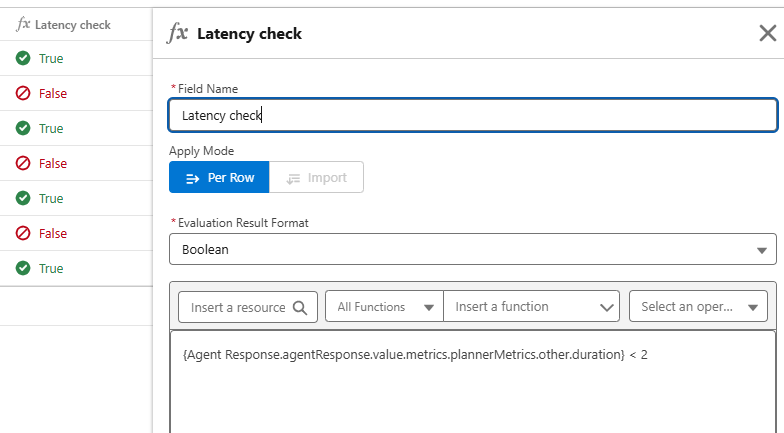The width and height of the screenshot is (784, 433).
Task: Click the first red False blocked icon
Action: 23,93
